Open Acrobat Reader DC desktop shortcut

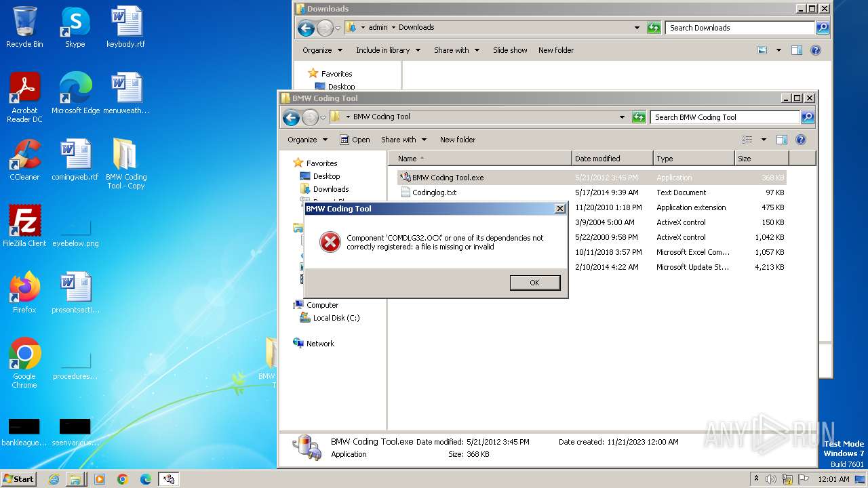tap(24, 98)
